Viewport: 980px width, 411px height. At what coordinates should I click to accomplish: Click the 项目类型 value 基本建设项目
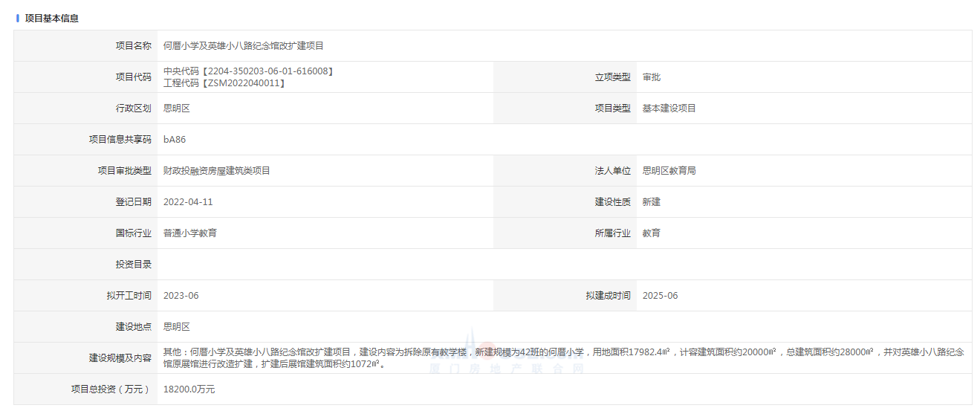[669, 109]
